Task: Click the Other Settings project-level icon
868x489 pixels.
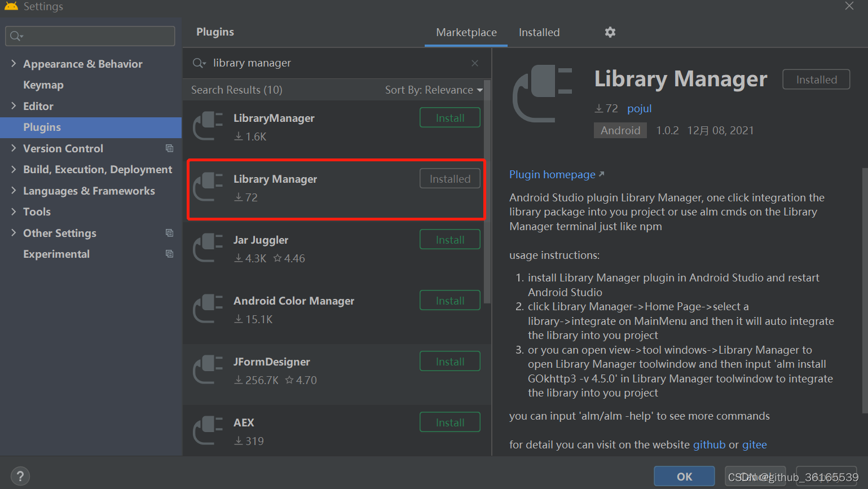Action: 169,233
